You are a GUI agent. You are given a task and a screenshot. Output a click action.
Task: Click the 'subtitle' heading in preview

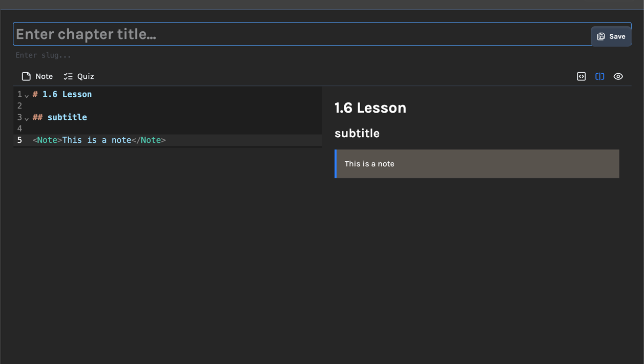click(357, 134)
